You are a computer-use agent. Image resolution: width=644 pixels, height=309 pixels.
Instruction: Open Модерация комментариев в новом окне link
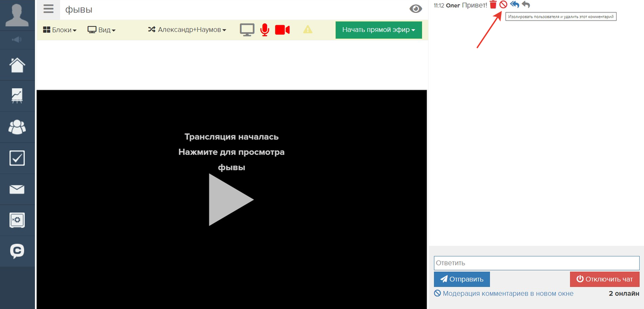(504, 293)
